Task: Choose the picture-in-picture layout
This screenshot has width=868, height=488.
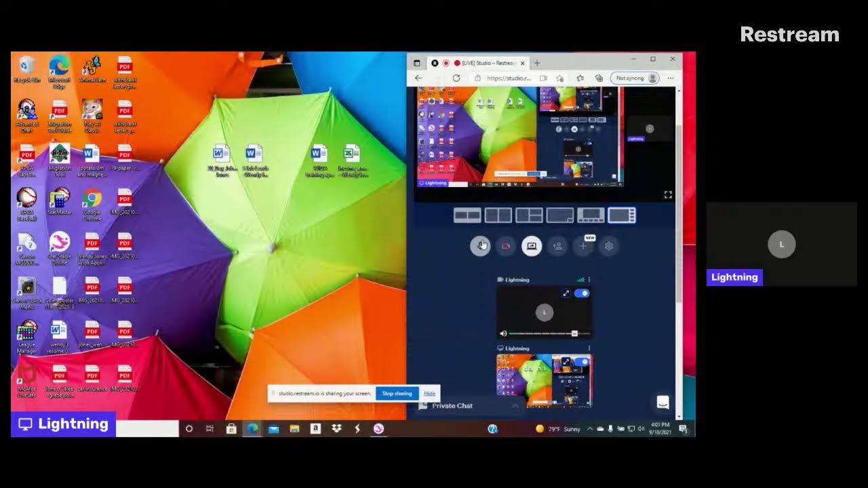Action: point(560,216)
